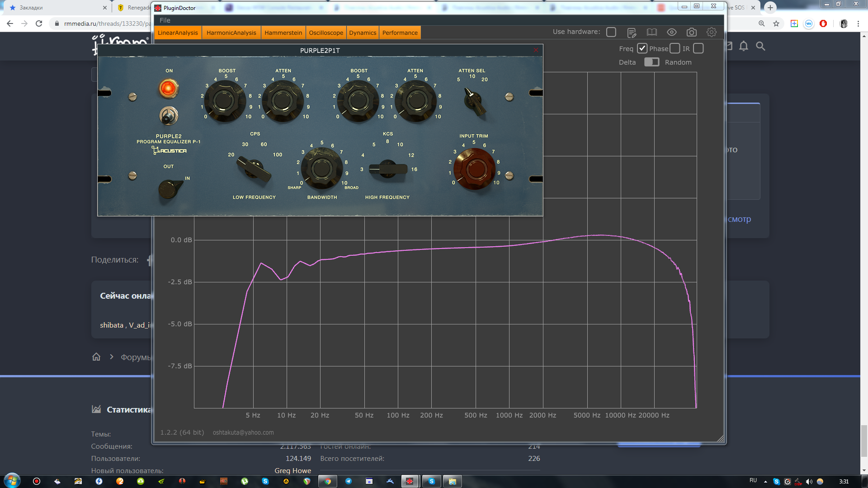Image resolution: width=868 pixels, height=488 pixels.
Task: Close the PURPLE2P1T plugin window
Action: click(536, 50)
